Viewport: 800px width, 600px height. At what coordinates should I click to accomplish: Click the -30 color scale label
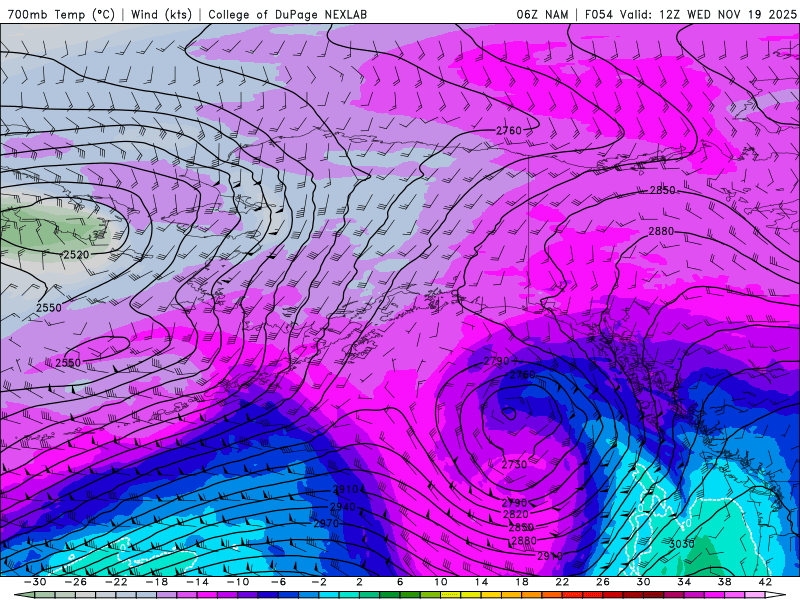pyautogui.click(x=35, y=582)
